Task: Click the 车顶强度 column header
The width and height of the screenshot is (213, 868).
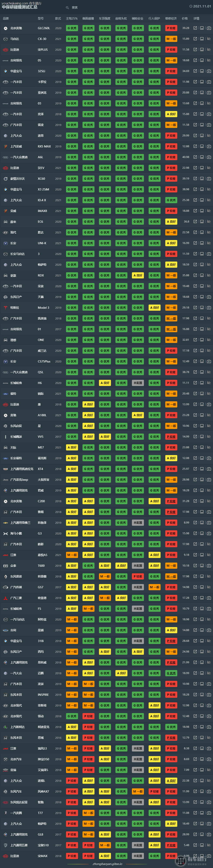Action: pos(105,18)
